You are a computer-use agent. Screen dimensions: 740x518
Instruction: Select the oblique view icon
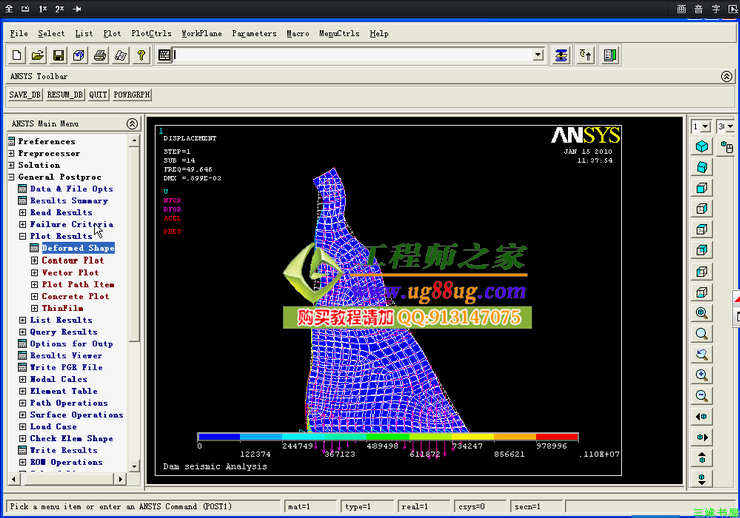[x=702, y=167]
